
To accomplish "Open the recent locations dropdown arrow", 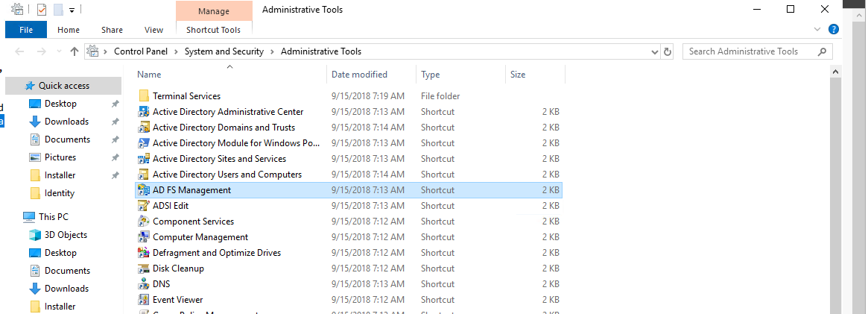I will (x=59, y=51).
